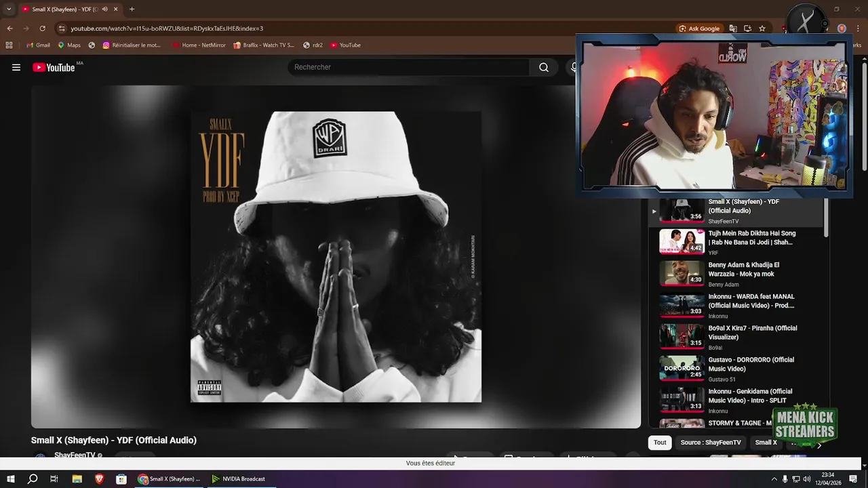Image resolution: width=868 pixels, height=488 pixels.
Task: Open File Explorer from taskbar
Action: (77, 479)
